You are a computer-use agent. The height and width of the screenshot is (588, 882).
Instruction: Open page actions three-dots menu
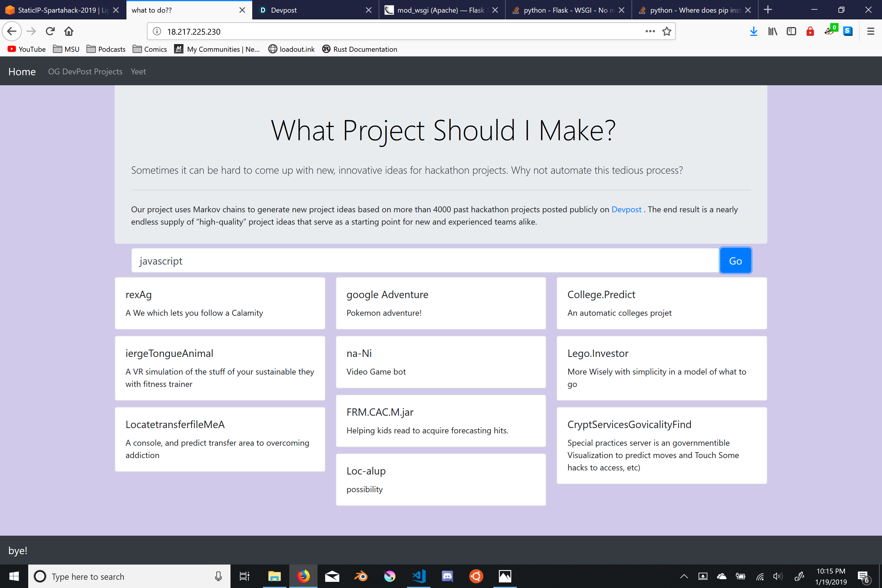[x=650, y=31]
